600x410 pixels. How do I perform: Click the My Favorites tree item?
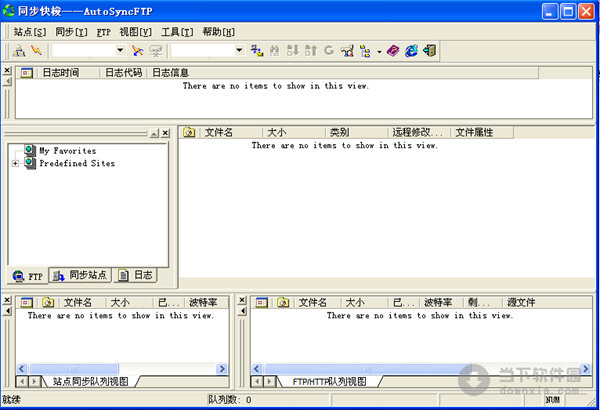click(67, 151)
